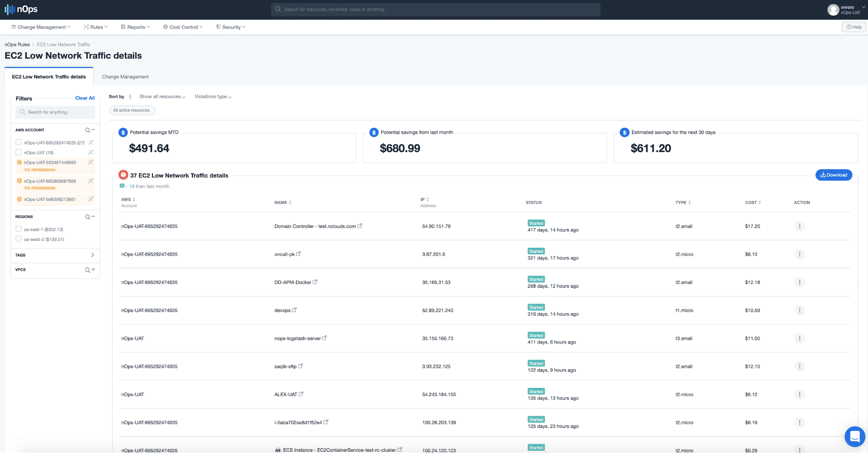Image resolution: width=868 pixels, height=453 pixels.
Task: Expand Rules menu
Action: [x=96, y=27]
